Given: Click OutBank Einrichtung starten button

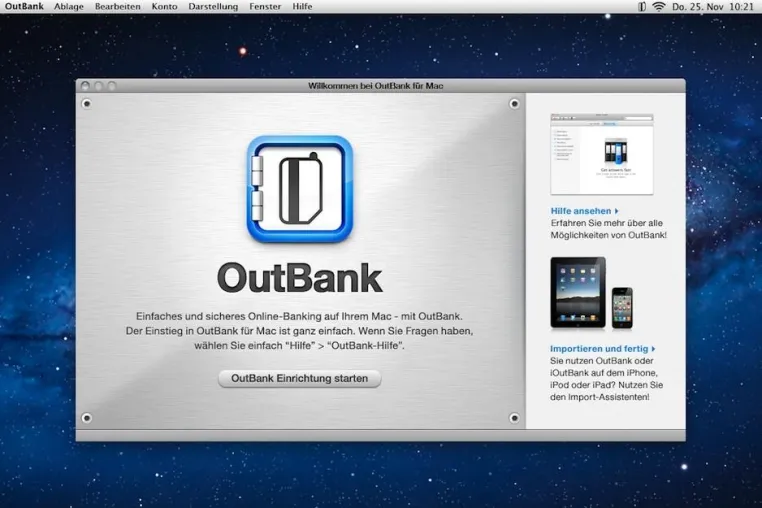Looking at the screenshot, I should coord(299,378).
